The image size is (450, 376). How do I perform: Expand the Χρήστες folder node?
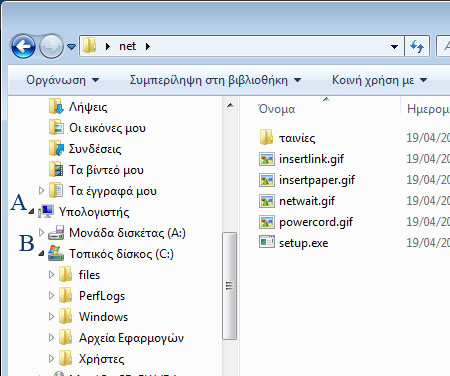[51, 359]
